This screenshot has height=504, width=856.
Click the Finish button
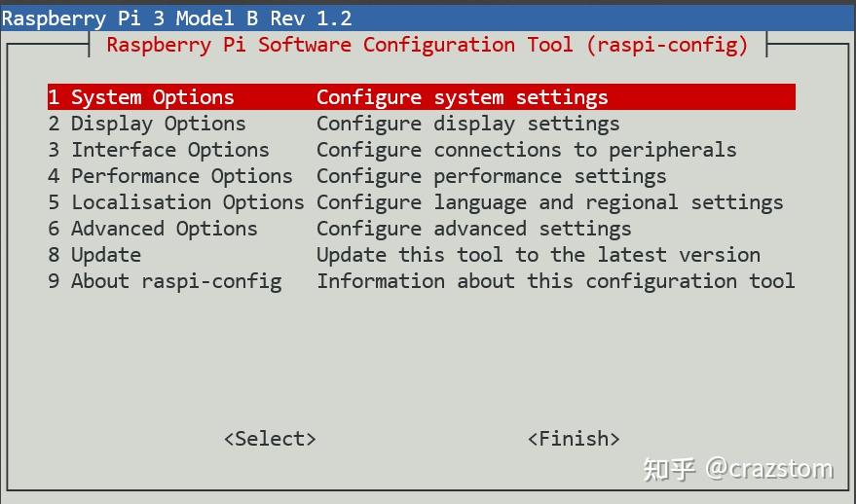tap(574, 439)
